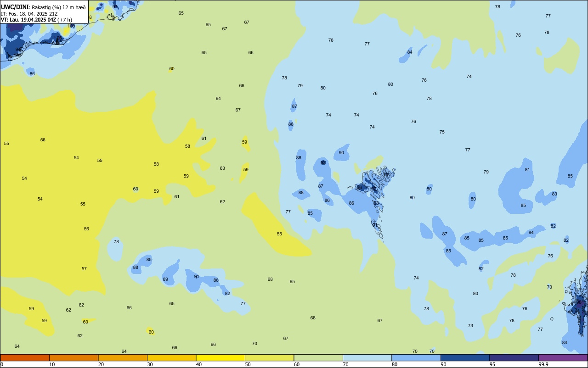
Task: Click the '57' humidity value on the map
Action: point(84,269)
